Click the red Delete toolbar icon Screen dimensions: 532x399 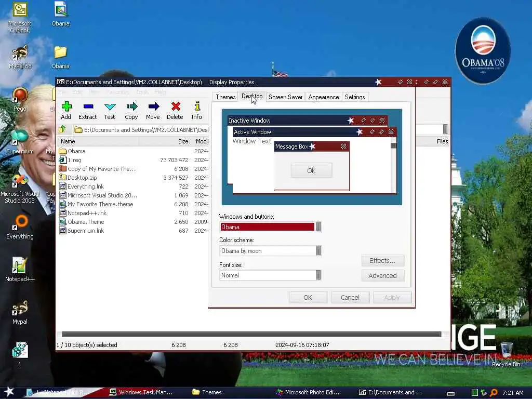176,107
